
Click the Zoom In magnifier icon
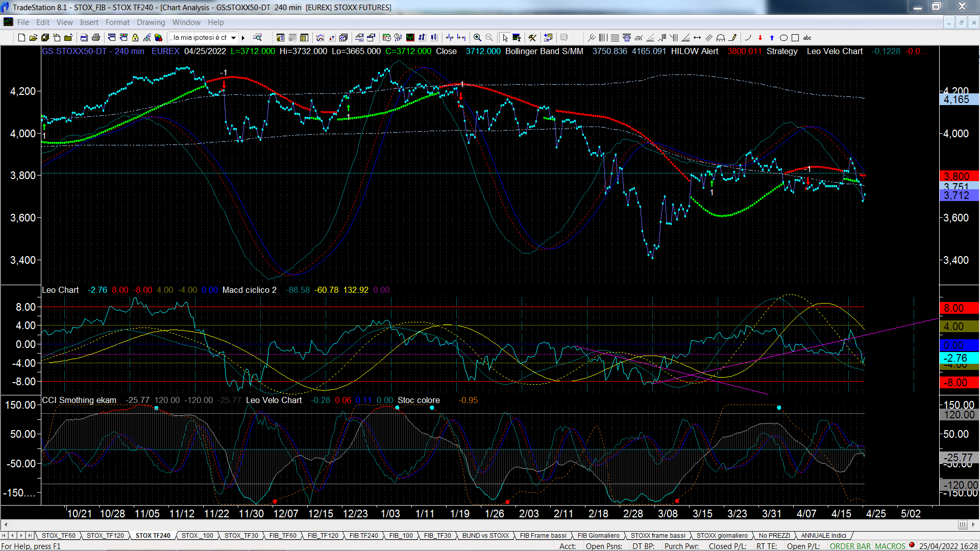point(477,38)
